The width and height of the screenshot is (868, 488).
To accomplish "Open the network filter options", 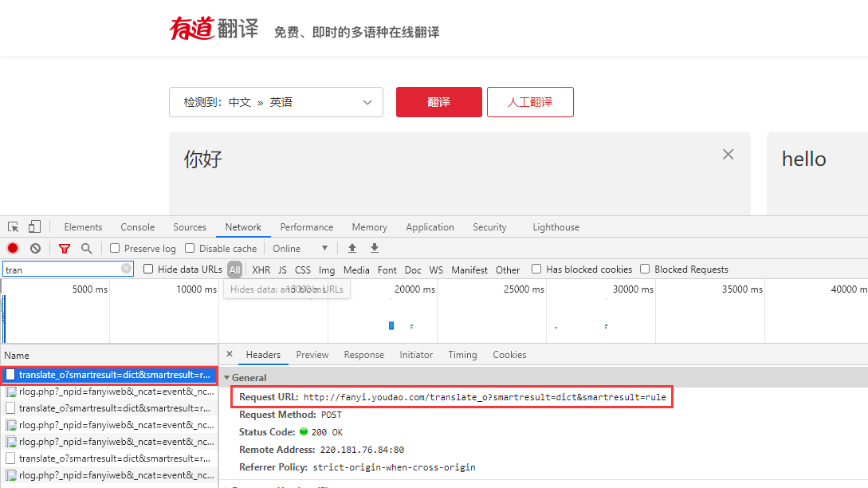I will [64, 248].
